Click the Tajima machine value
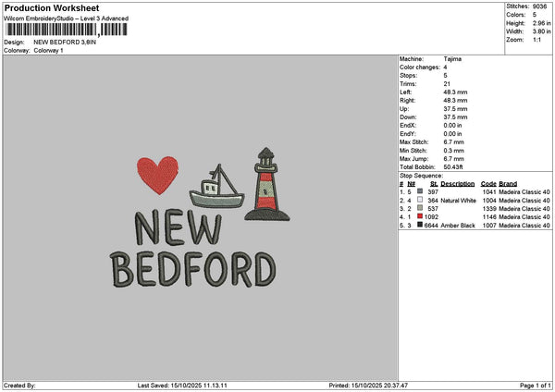This screenshot has height=392, width=555. [453, 59]
